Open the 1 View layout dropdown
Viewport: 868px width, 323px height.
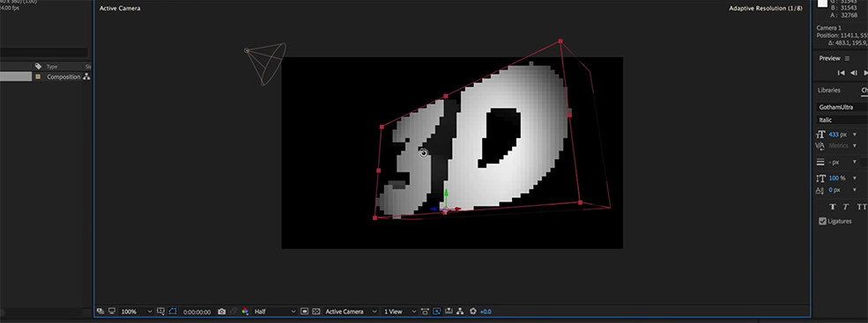tap(399, 312)
